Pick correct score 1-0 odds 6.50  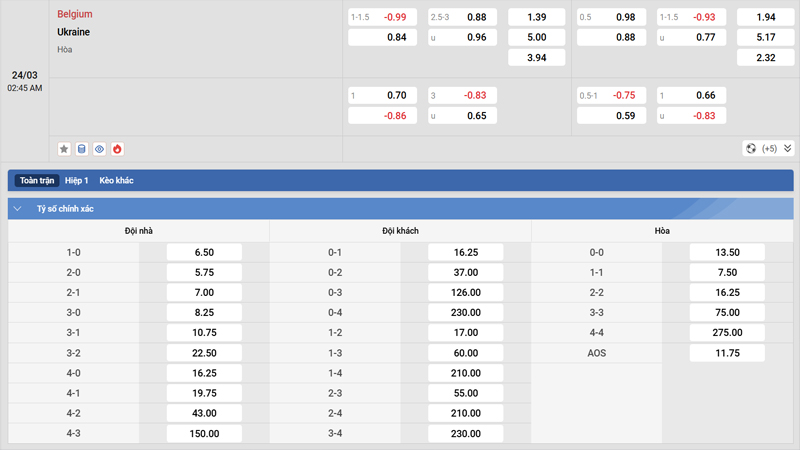[204, 253]
